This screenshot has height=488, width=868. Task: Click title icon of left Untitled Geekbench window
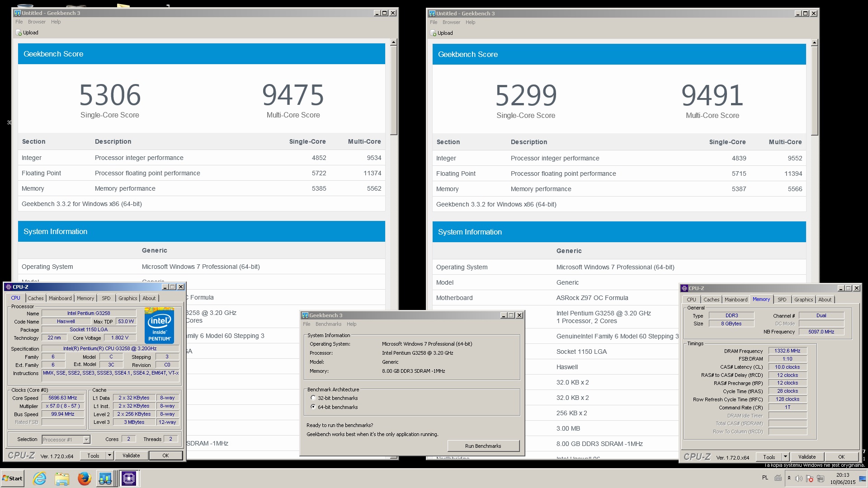coord(18,13)
